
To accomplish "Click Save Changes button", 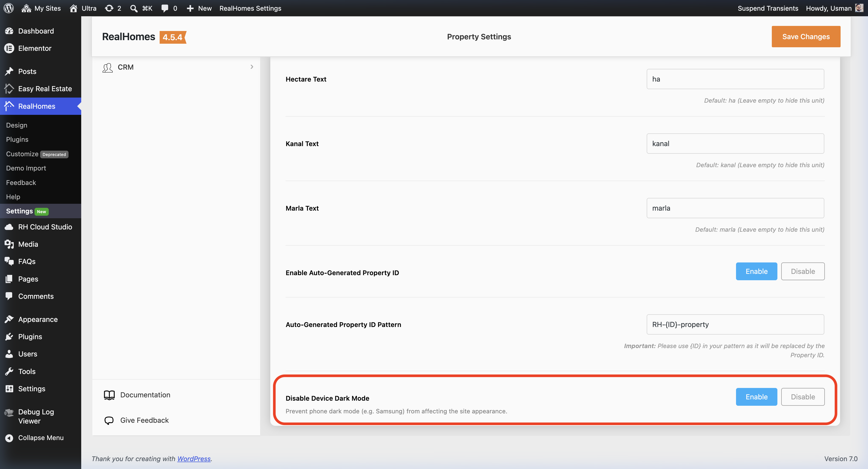I will [x=806, y=36].
